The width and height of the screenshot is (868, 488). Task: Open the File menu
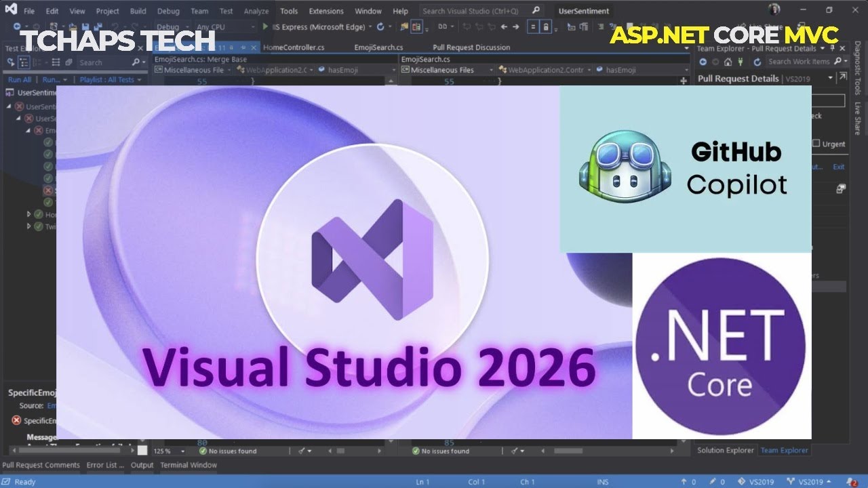click(29, 11)
